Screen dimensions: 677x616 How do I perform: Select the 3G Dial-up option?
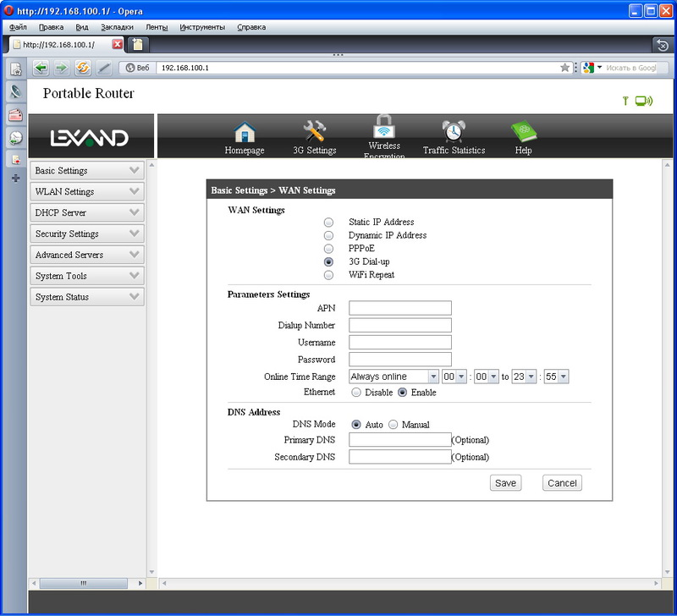click(x=328, y=262)
